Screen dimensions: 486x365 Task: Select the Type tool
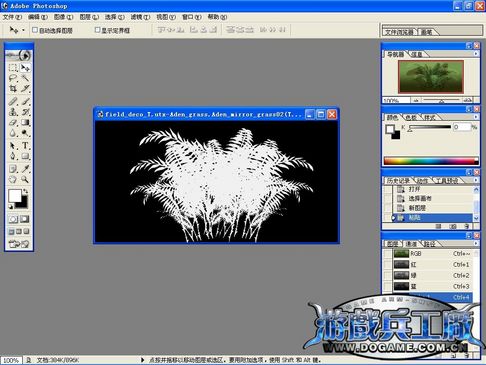coord(25,146)
